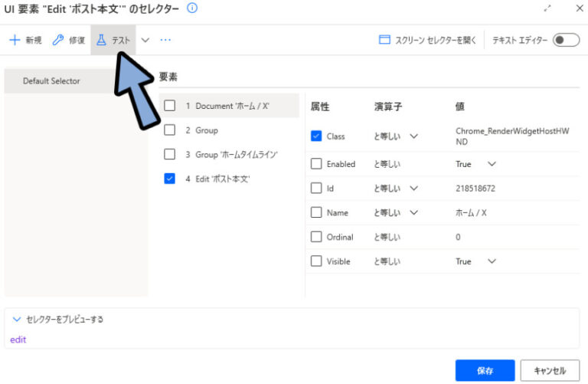Image resolution: width=588 pixels, height=384 pixels.
Task: Click the Cancel (キャンセル) button
Action: point(549,371)
